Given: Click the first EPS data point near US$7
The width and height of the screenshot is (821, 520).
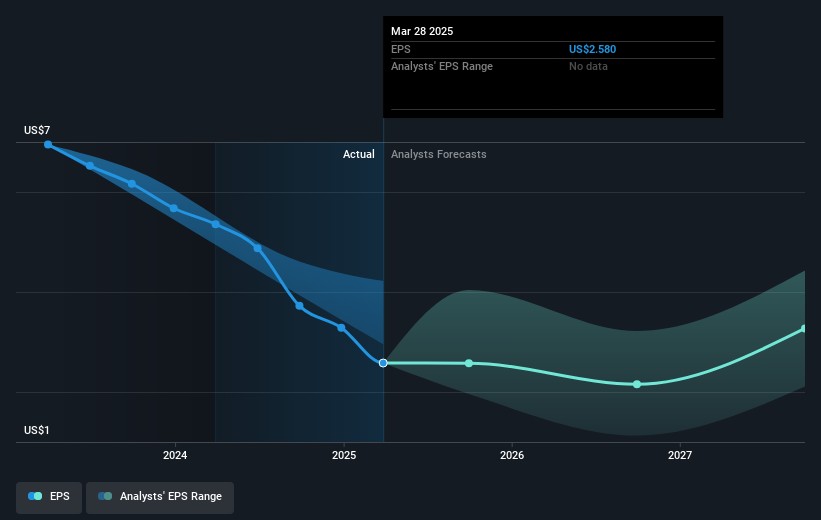Looking at the screenshot, I should [48, 144].
